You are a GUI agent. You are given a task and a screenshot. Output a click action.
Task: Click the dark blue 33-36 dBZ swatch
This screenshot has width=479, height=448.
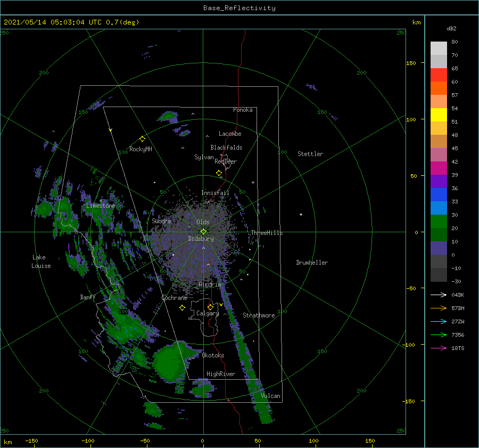pyautogui.click(x=439, y=195)
